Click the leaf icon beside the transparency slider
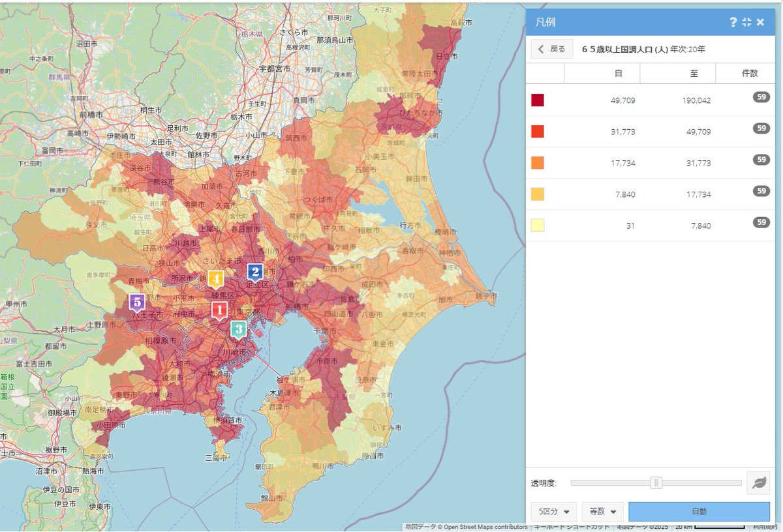This screenshot has height=532, width=783. pyautogui.click(x=757, y=483)
